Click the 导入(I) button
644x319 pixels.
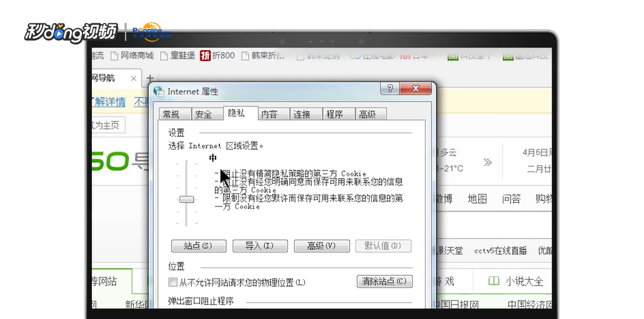point(260,246)
